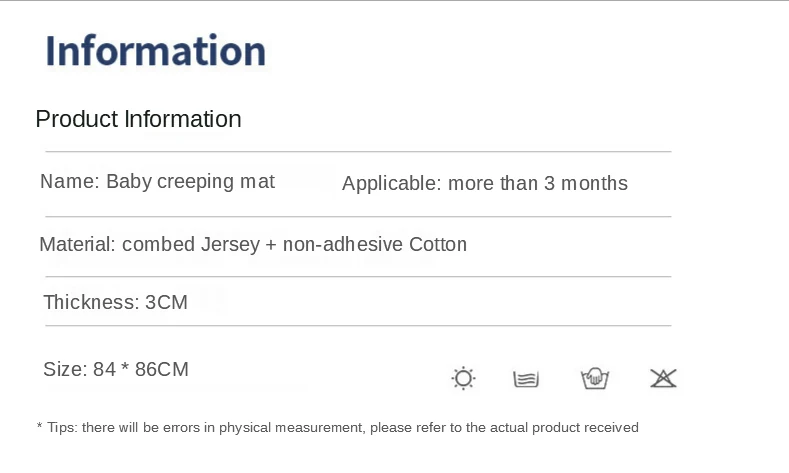Click the large blue Information heading
This screenshot has height=473, width=789.
pos(156,51)
